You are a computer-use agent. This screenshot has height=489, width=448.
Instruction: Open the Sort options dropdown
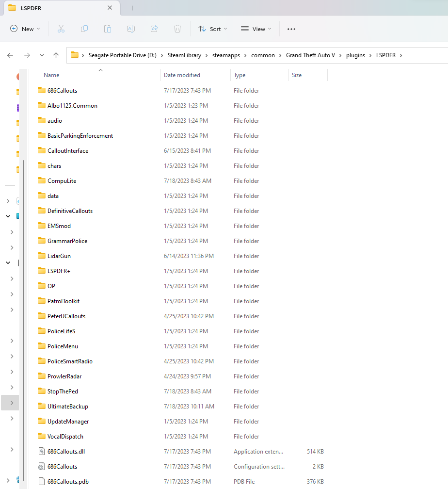213,29
